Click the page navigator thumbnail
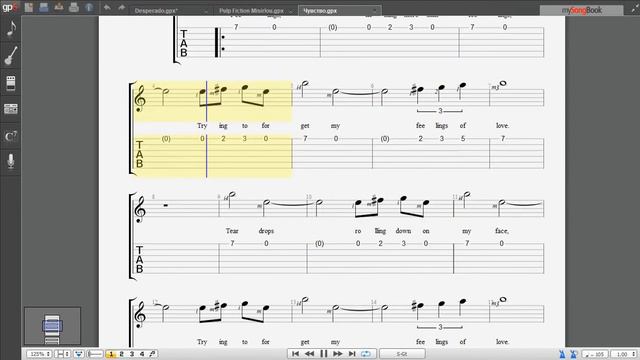The width and height of the screenshot is (640, 360). (x=52, y=326)
